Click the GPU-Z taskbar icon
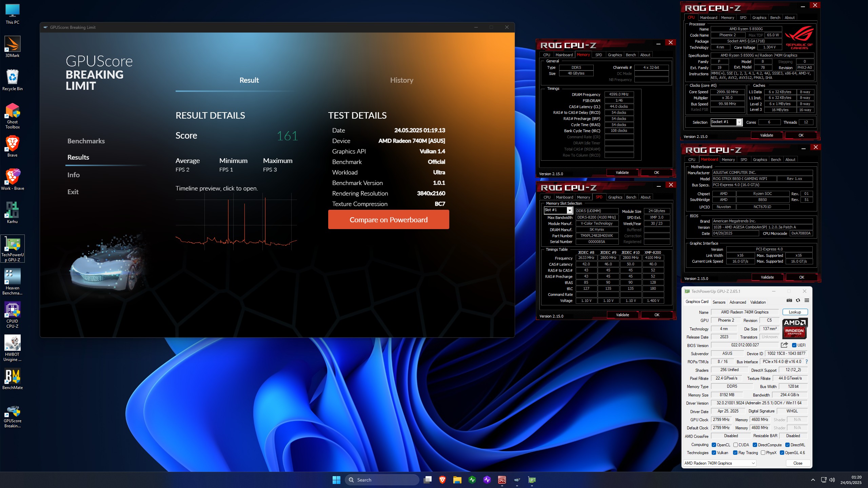 (532, 480)
